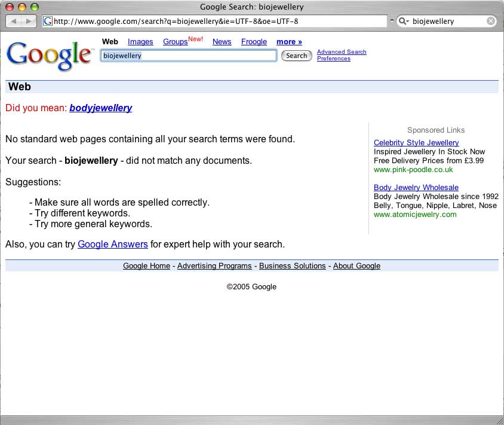Screen dimensions: 504x425
Task: Click the "Try different keywords." suggestion text
Action: coord(82,213)
